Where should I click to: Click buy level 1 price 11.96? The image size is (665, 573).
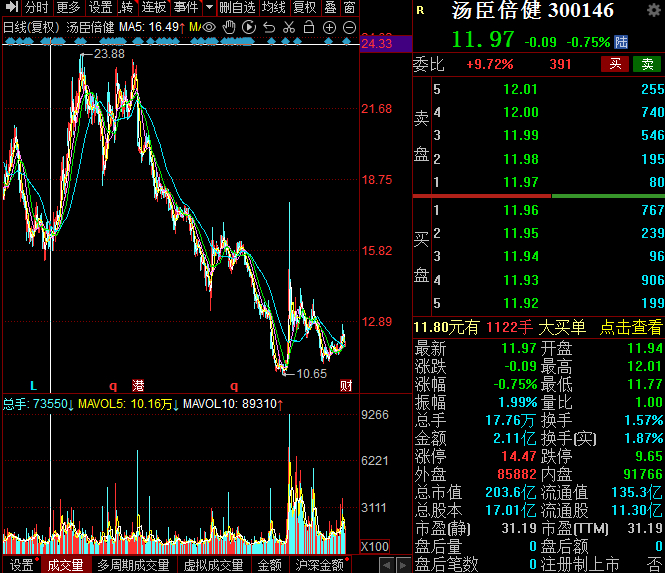point(520,210)
